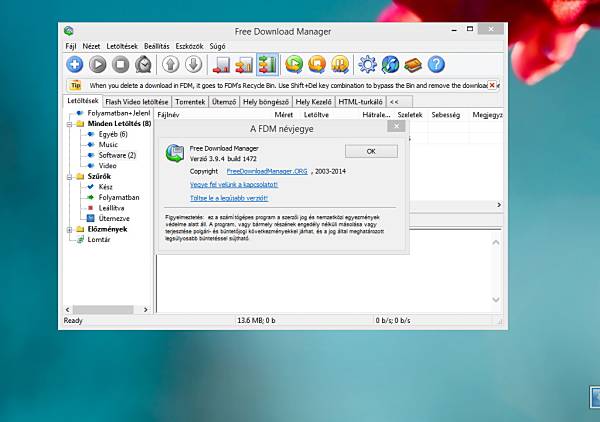
Task: Click the globe dial connection icon
Action: tap(390, 64)
